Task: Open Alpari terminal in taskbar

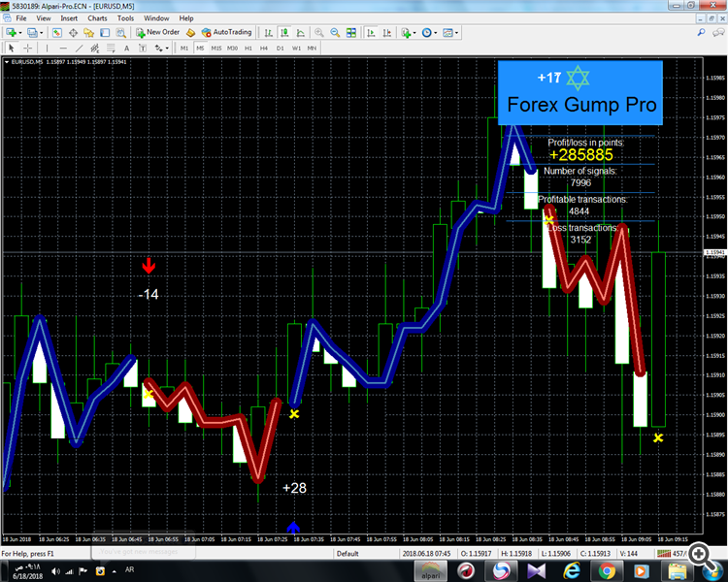Action: pyautogui.click(x=430, y=571)
